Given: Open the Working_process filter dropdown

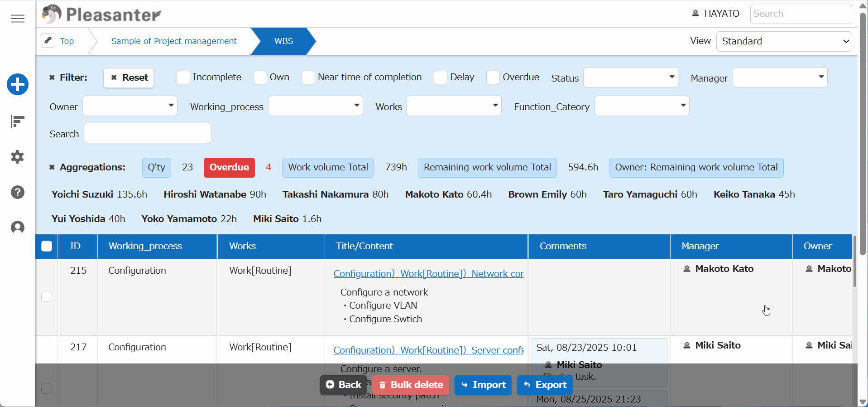Looking at the screenshot, I should (316, 106).
